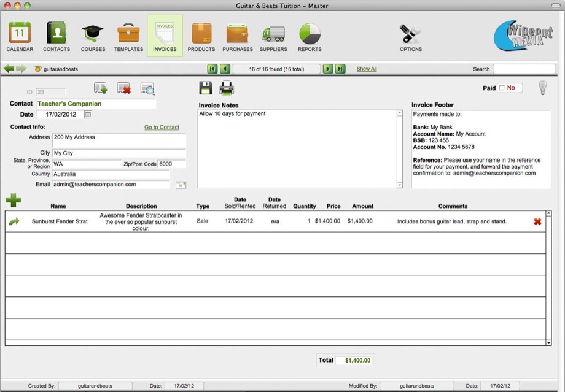Print the invoice using the printer icon
This screenshot has width=565, height=392.
pyautogui.click(x=227, y=88)
